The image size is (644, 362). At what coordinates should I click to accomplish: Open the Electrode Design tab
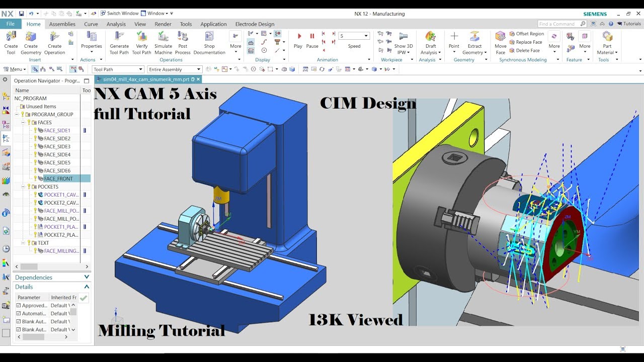pyautogui.click(x=255, y=24)
